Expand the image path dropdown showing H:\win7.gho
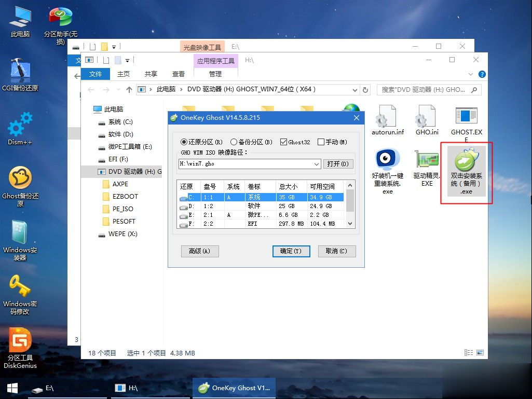532x399 pixels. [316, 164]
